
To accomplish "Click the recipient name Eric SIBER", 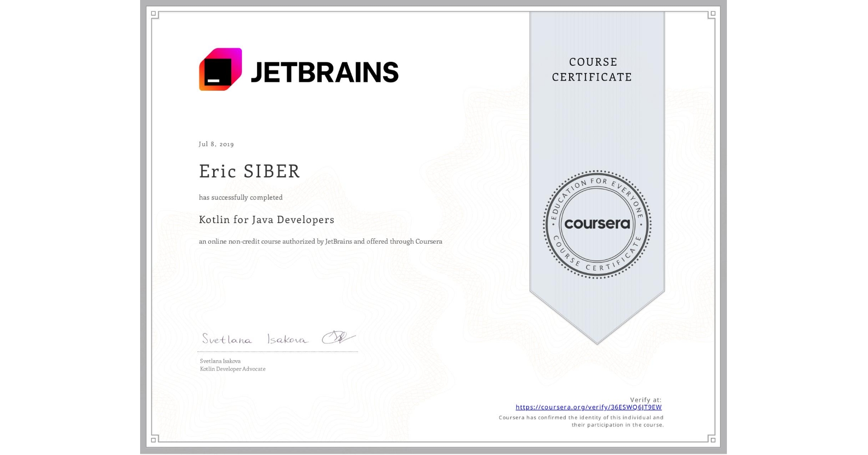I will (x=249, y=171).
